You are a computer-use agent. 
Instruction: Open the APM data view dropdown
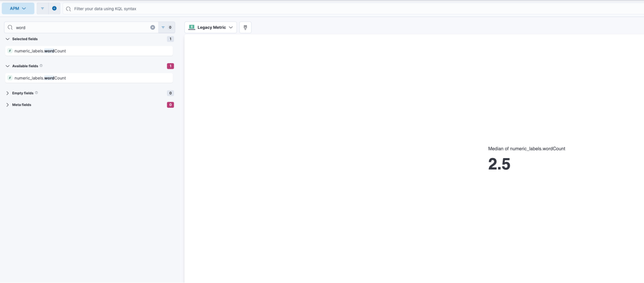tap(18, 9)
